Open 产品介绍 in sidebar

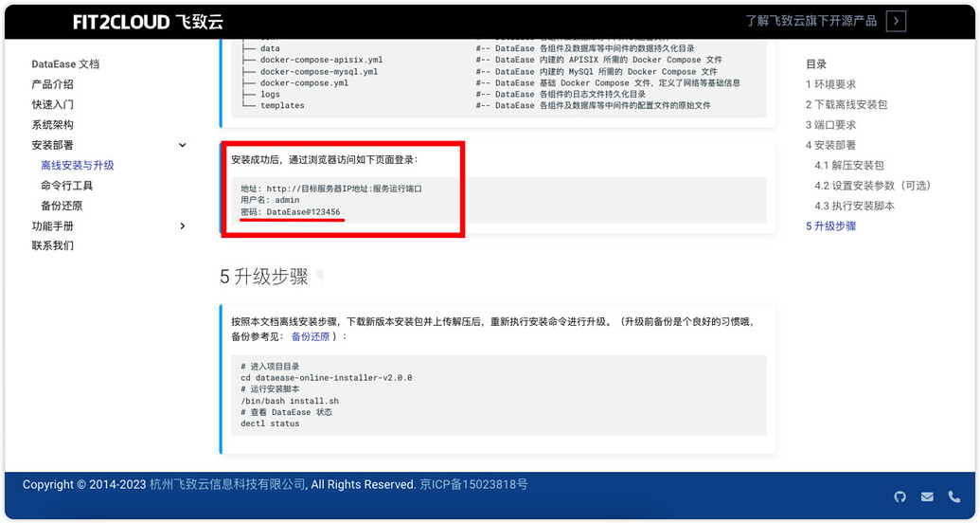pos(52,83)
